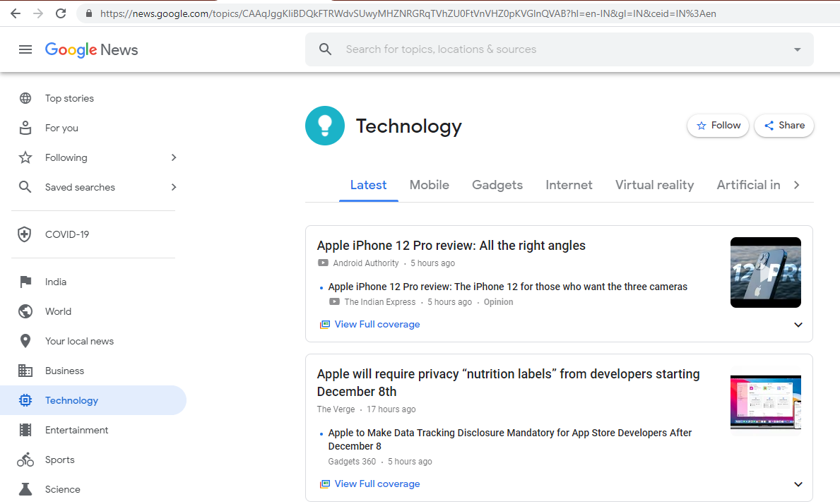Select the For you sidebar icon

(x=25, y=128)
